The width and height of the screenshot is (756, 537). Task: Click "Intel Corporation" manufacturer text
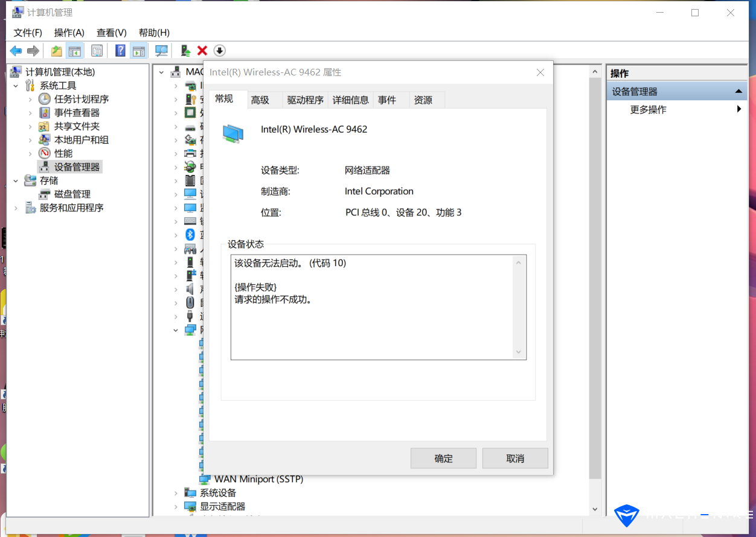click(x=379, y=191)
